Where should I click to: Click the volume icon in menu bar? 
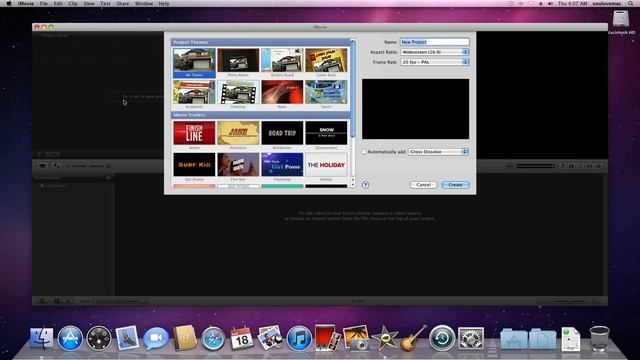click(550, 3)
